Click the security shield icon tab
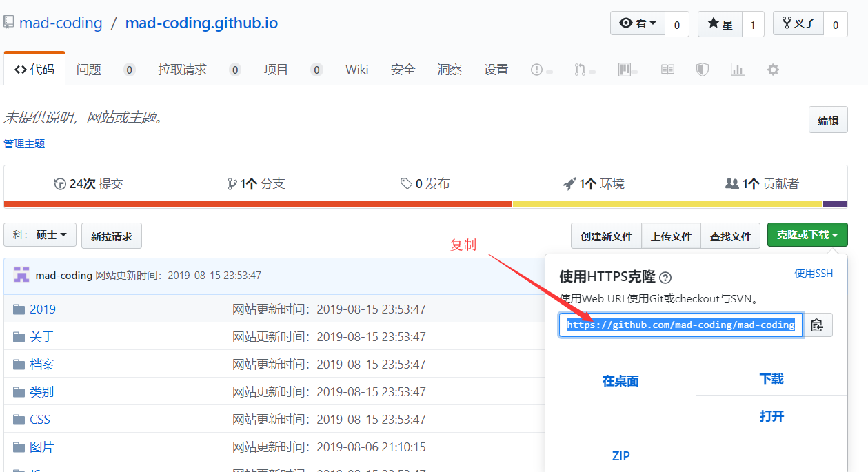 coord(702,70)
